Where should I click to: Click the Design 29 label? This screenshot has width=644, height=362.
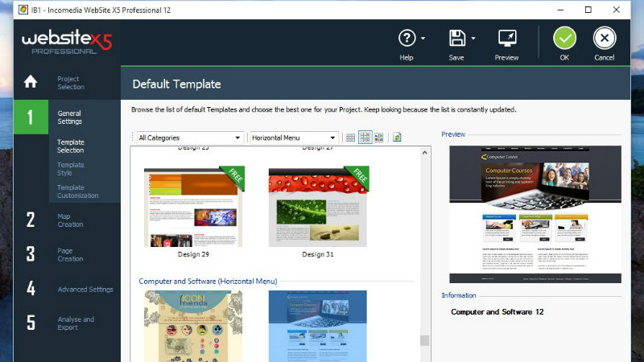click(x=193, y=254)
